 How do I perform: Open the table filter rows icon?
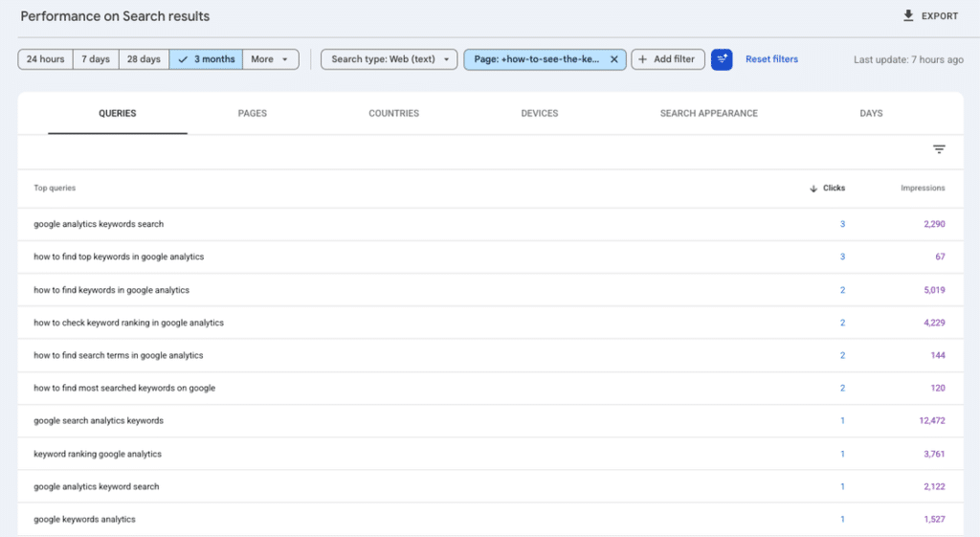click(x=939, y=148)
